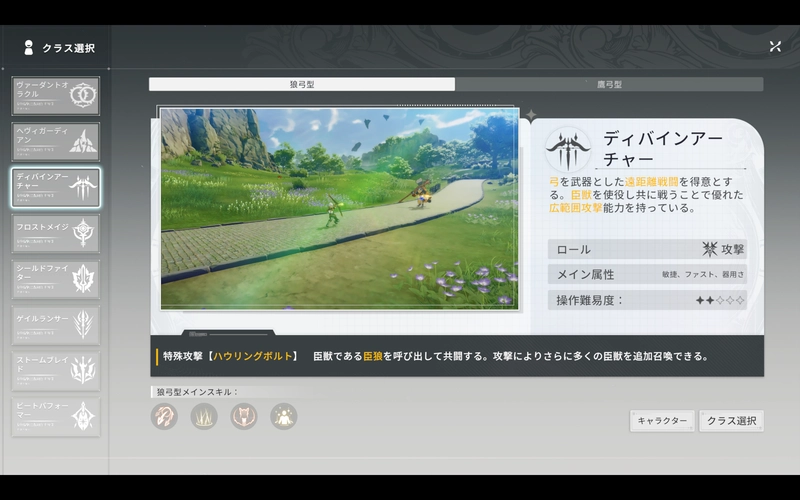The image size is (800, 500).
Task: Click the third main skill wolf-head icon
Action: coord(244,416)
